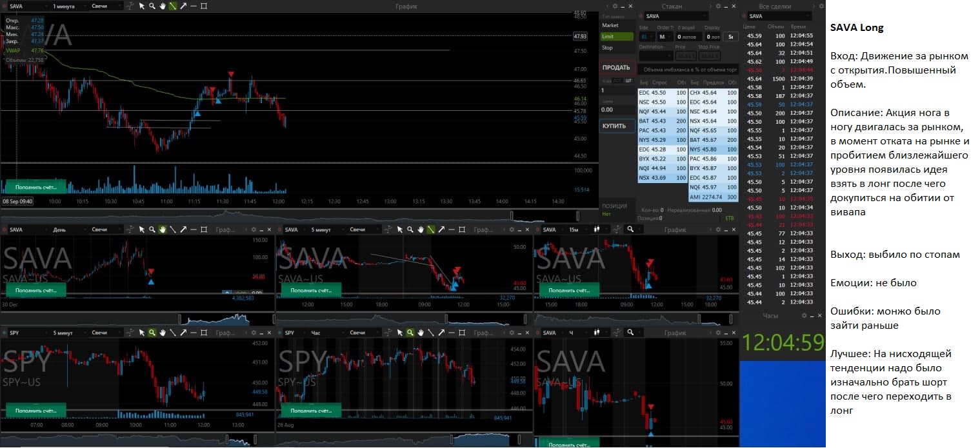Open the Destination dropdown in the Стакан panel
980x448 pixels.
tap(655, 56)
